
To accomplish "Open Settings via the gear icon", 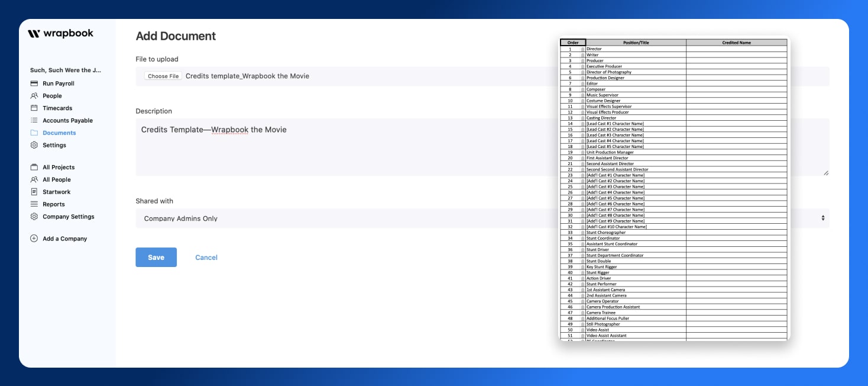I will tap(34, 145).
